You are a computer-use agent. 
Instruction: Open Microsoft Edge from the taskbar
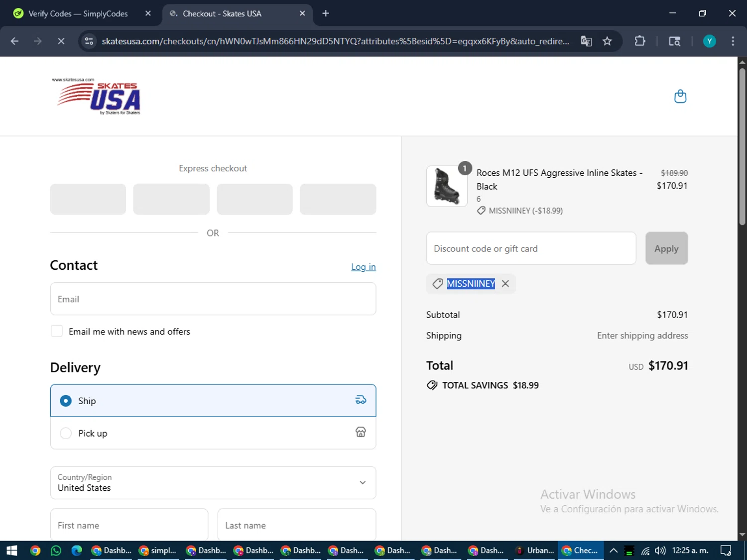[77, 551]
